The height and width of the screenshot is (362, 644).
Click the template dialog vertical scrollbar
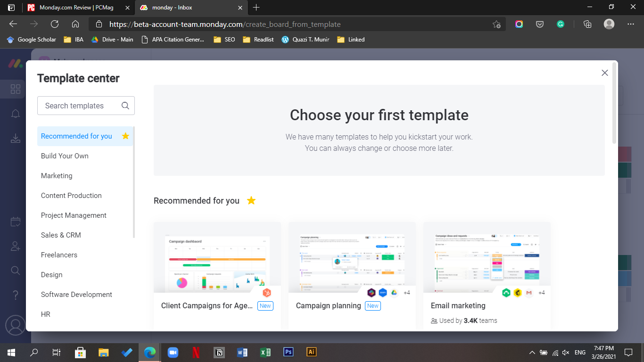614,103
